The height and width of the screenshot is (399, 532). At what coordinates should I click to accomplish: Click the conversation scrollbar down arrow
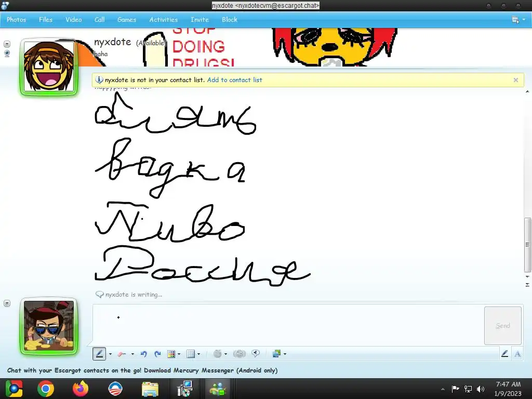pos(527,277)
